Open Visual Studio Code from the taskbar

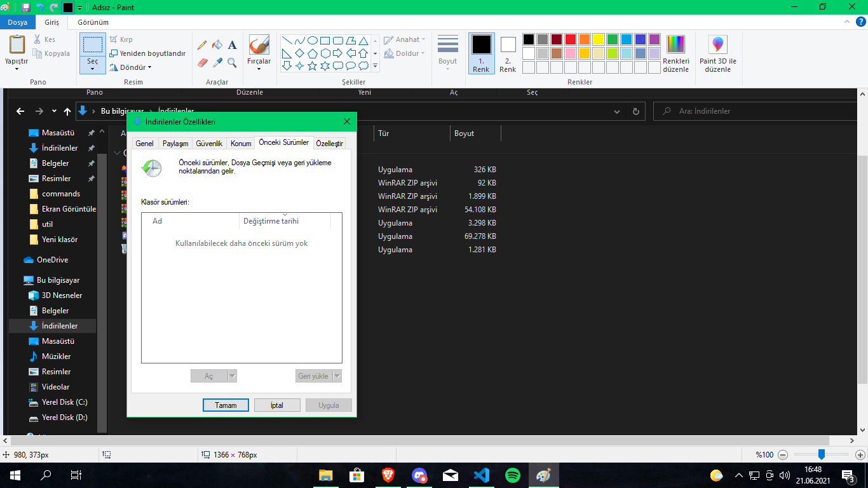482,475
